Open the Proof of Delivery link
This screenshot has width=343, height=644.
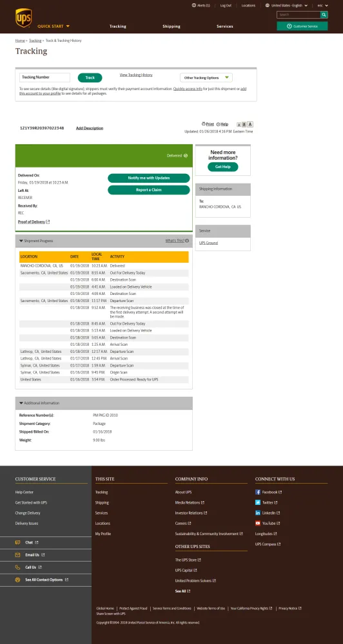click(34, 222)
